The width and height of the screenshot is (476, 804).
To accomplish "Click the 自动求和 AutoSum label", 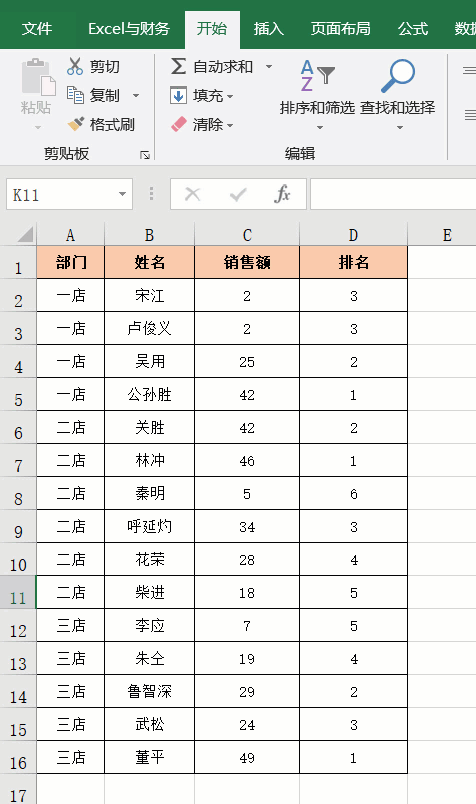I will pos(223,67).
